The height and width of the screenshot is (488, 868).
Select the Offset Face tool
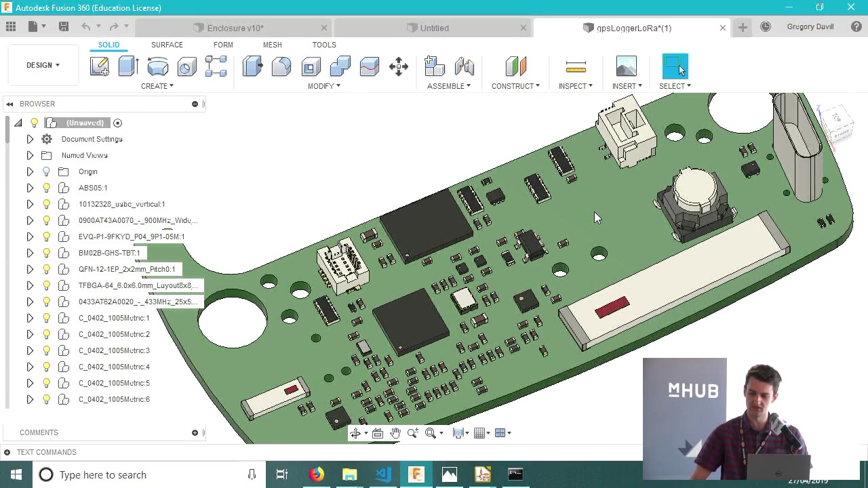click(x=369, y=66)
